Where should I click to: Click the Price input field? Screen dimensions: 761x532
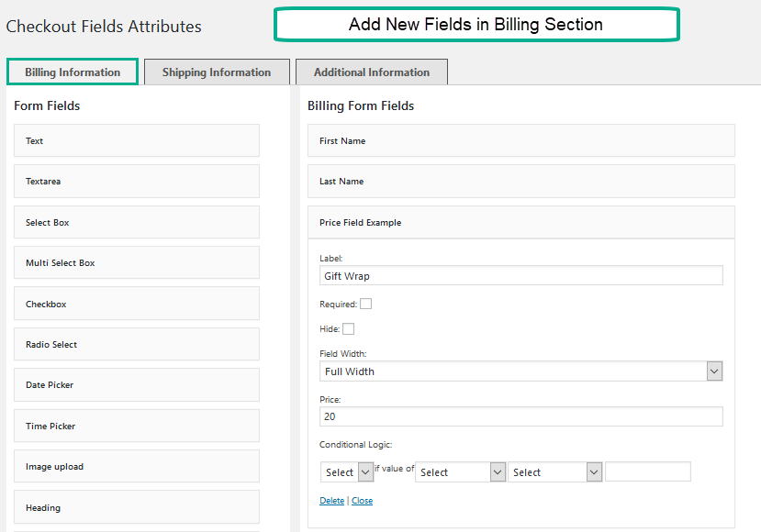coord(521,416)
